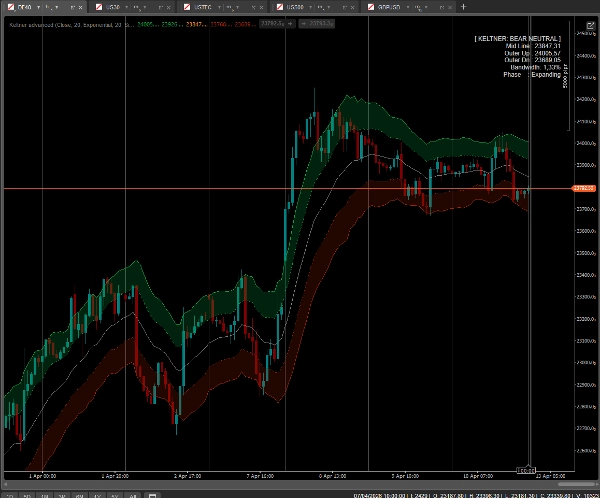Image resolution: width=600 pixels, height=498 pixels.
Task: Close the DE40 chart tab
Action: tap(79, 7)
